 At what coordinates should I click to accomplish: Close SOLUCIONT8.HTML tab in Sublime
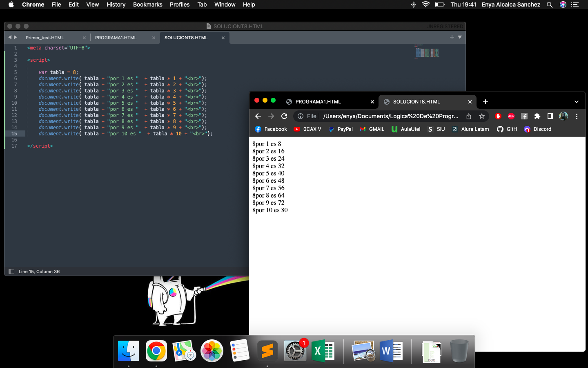tap(223, 38)
